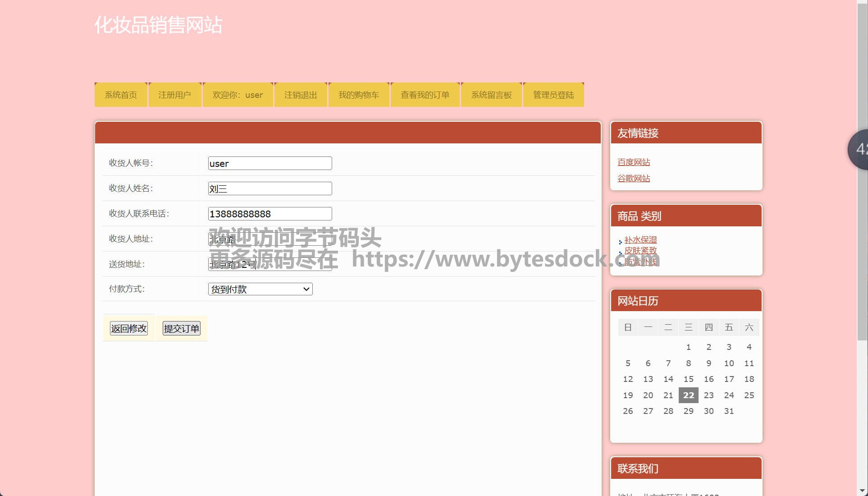
Task: Open the 百度网站 link
Action: [634, 162]
